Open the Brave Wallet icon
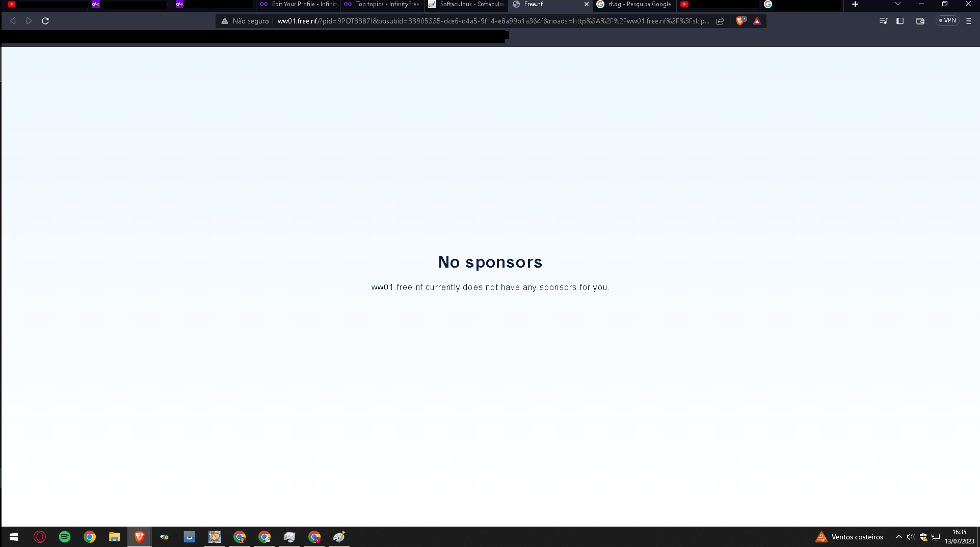This screenshot has width=980, height=547. tap(920, 21)
